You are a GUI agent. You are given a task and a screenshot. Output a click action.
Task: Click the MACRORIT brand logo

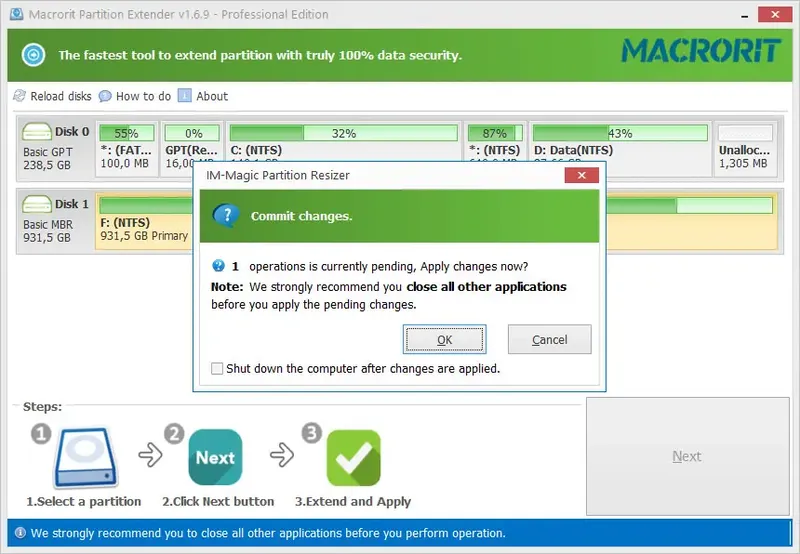[702, 51]
